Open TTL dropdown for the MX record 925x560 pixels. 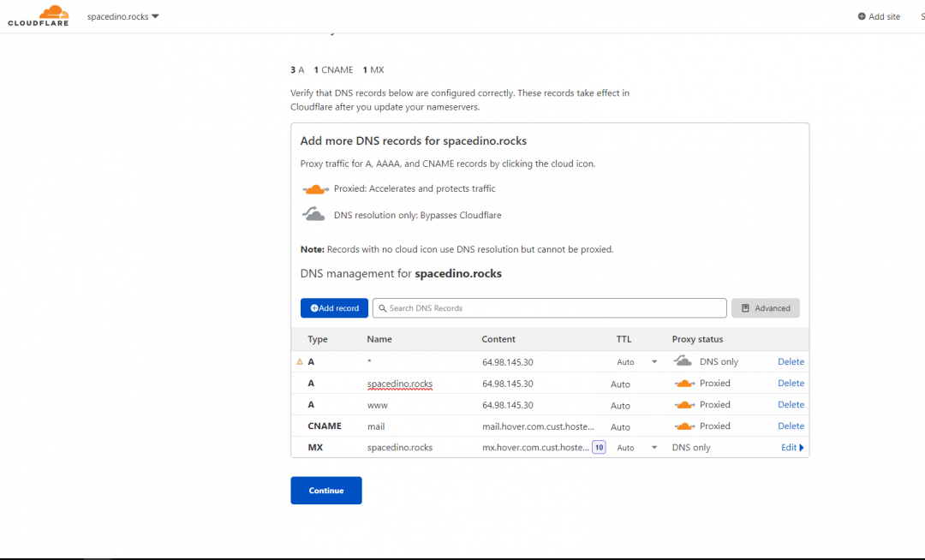(x=653, y=447)
